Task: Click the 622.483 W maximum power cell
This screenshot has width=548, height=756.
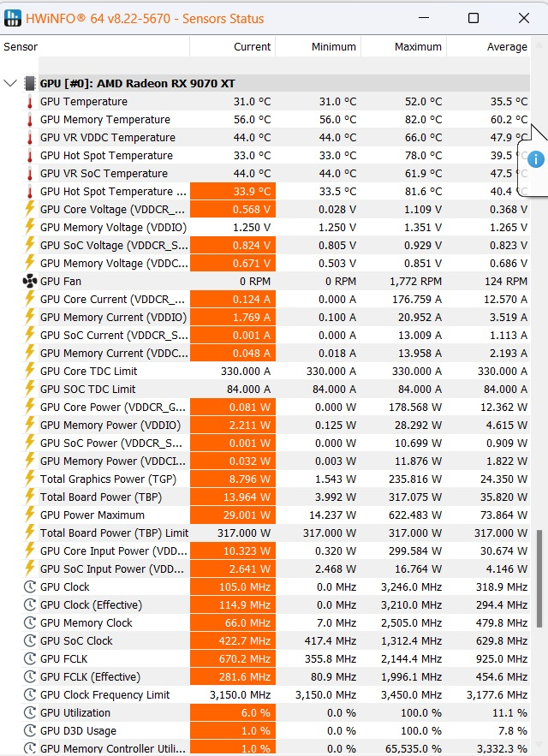Action: [x=404, y=515]
